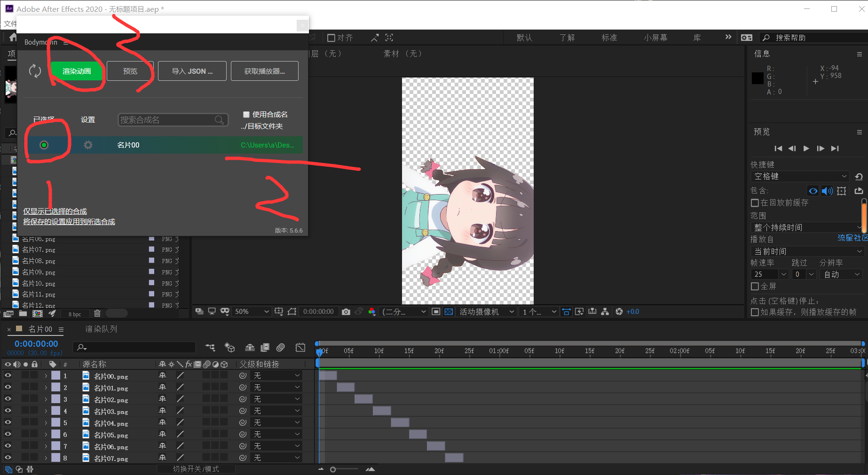The height and width of the screenshot is (475, 868).
Task: Open the 当前时间 play-from dropdown
Action: coord(807,251)
